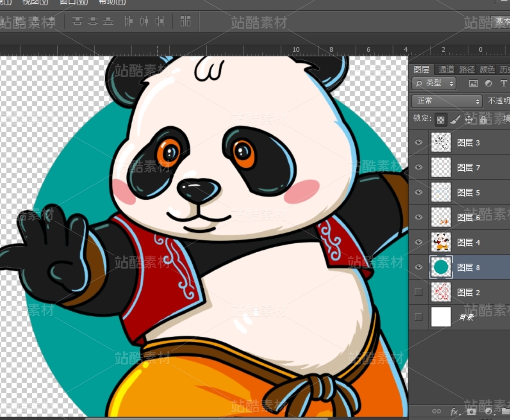510x420 pixels.
Task: Create new adjustment layer icon
Action: (489, 411)
